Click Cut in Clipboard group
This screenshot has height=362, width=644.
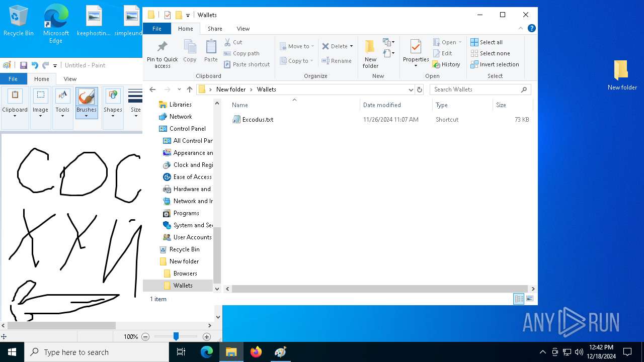(233, 42)
